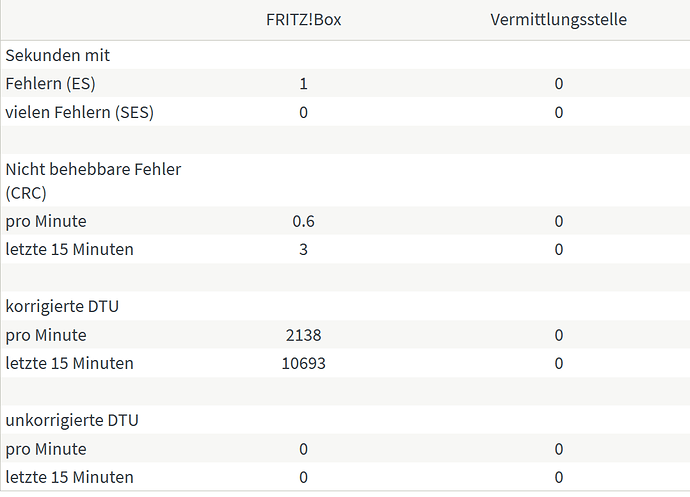Click the FRITZ!Box column header
Image resolution: width=690 pixels, height=497 pixels.
(x=303, y=20)
